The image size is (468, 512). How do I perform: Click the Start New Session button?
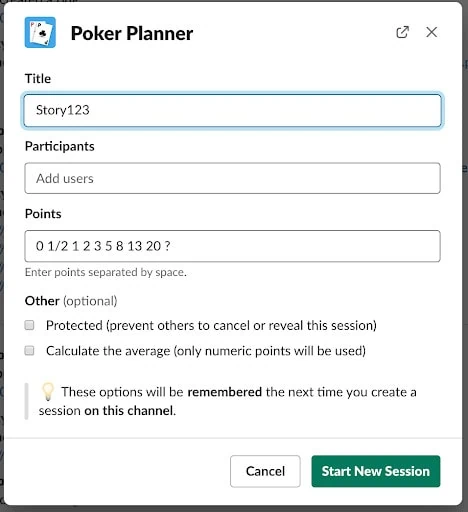[x=376, y=471]
